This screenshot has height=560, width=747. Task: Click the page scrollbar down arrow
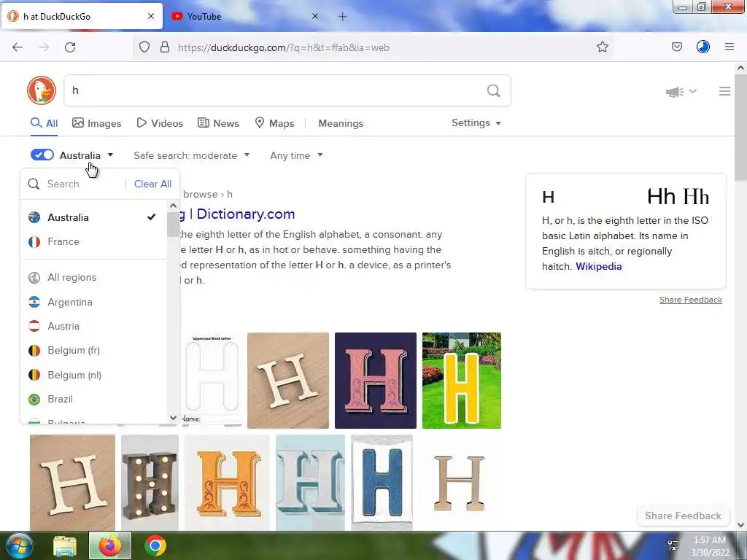point(740,525)
